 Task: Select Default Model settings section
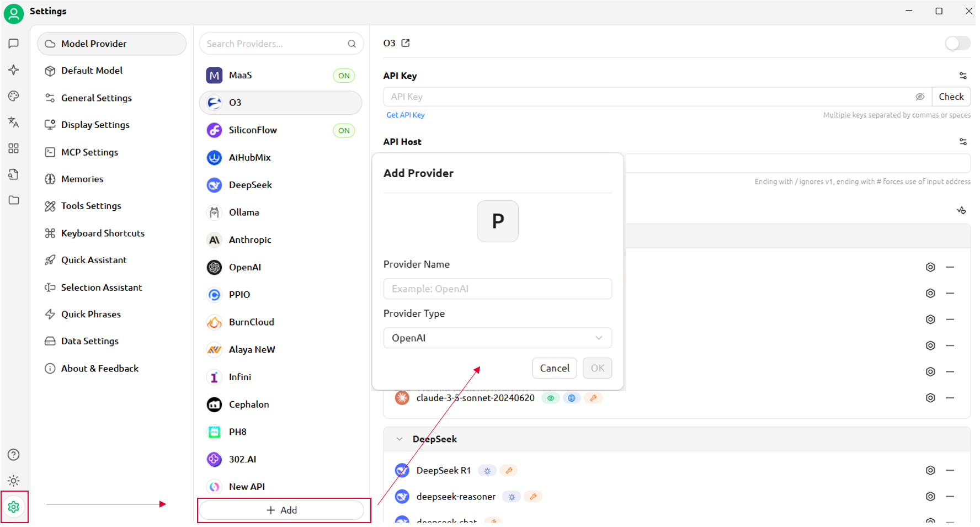111,71
